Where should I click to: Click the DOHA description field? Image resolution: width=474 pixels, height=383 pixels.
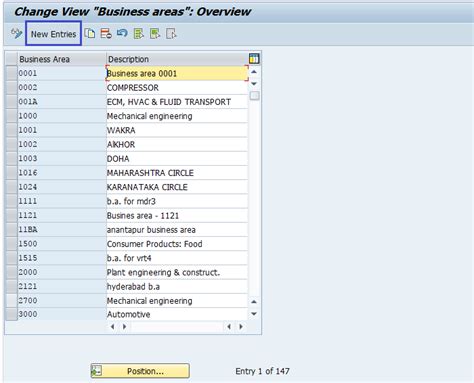pos(177,159)
